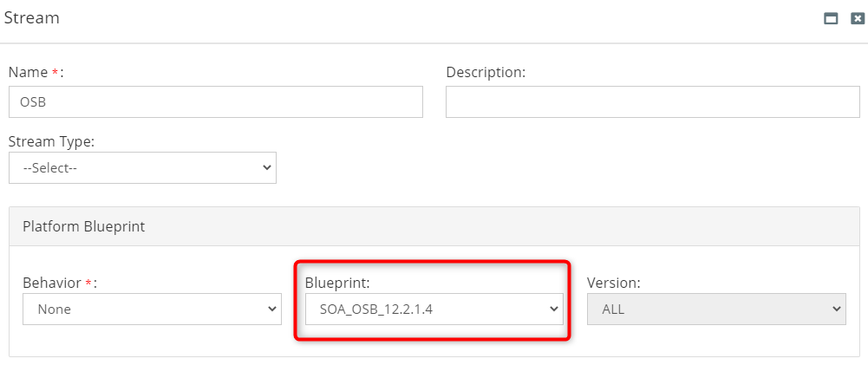868x365 pixels.
Task: Close the Stream dialog
Action: tap(857, 18)
